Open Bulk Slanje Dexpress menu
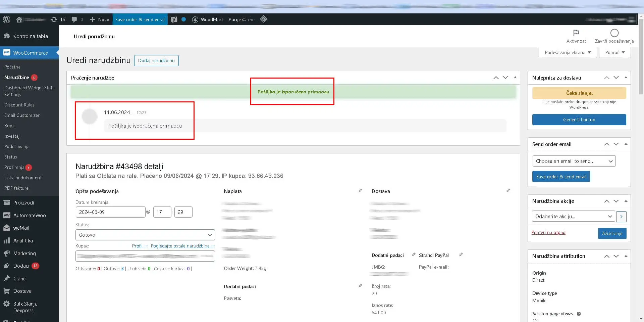Image resolution: width=644 pixels, height=322 pixels. pos(30,307)
